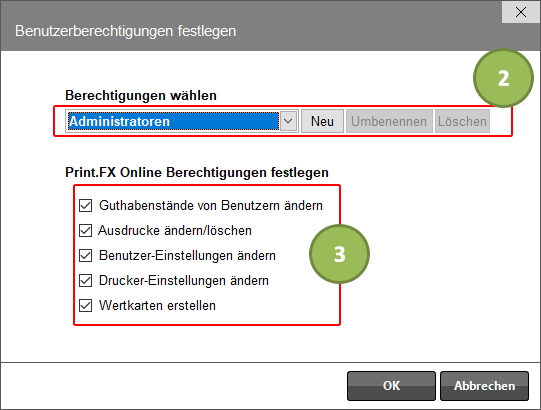This screenshot has height=410, width=541.
Task: Open the Administratoren dropdown arrow
Action: [288, 121]
